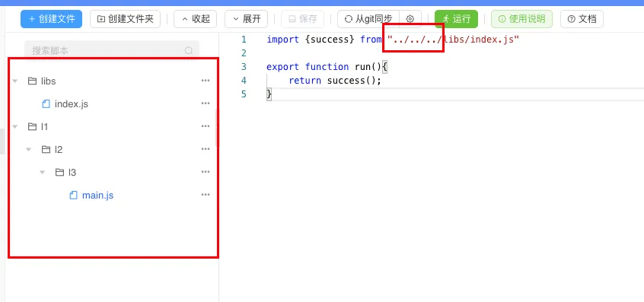Collapse the l1 folder arrow

[15, 127]
